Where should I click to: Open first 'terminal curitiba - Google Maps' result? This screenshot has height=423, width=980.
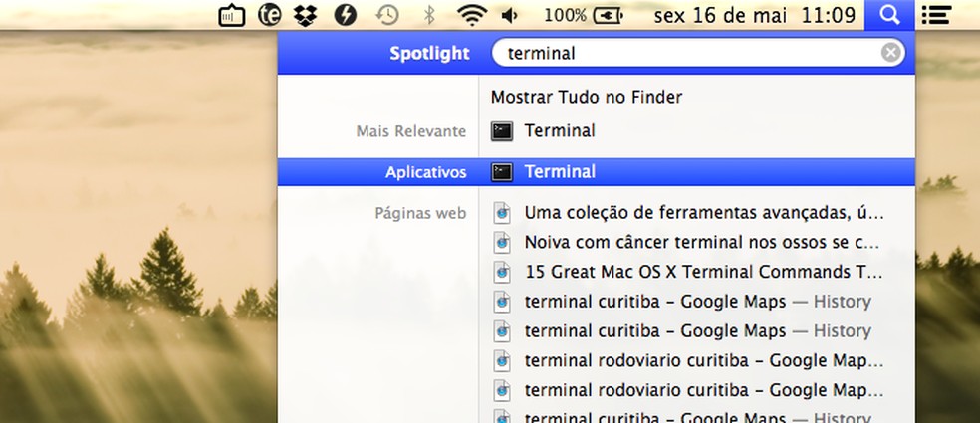697,302
